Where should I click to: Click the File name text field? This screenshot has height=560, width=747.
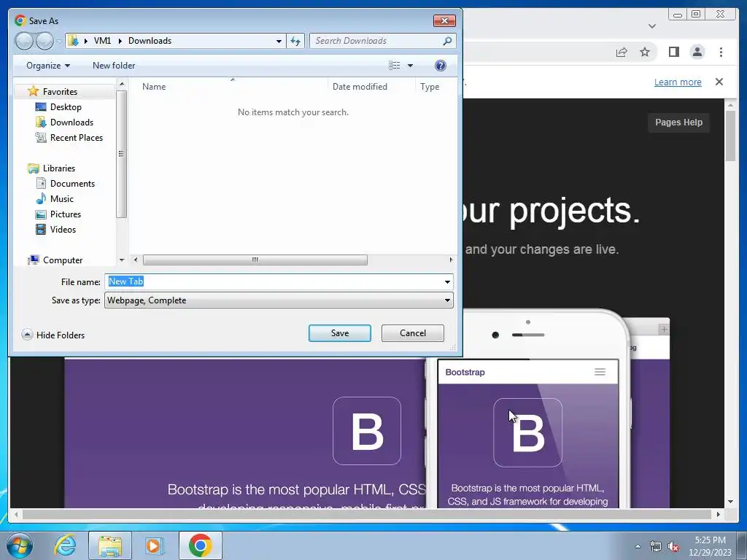pyautogui.click(x=274, y=282)
